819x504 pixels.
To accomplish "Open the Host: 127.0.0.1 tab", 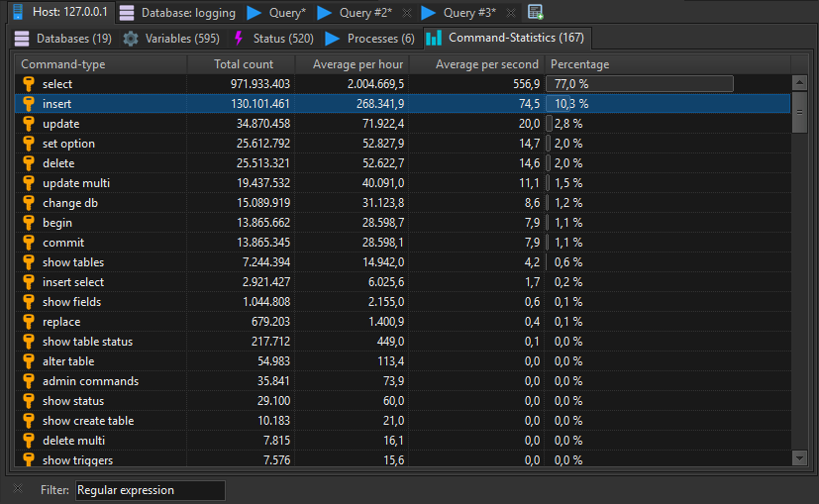I will (x=60, y=12).
